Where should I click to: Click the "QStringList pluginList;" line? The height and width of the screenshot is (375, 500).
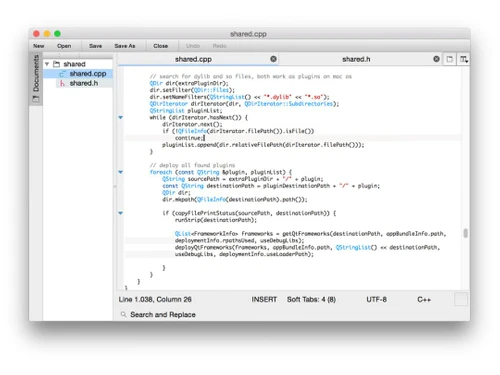pyautogui.click(x=186, y=111)
